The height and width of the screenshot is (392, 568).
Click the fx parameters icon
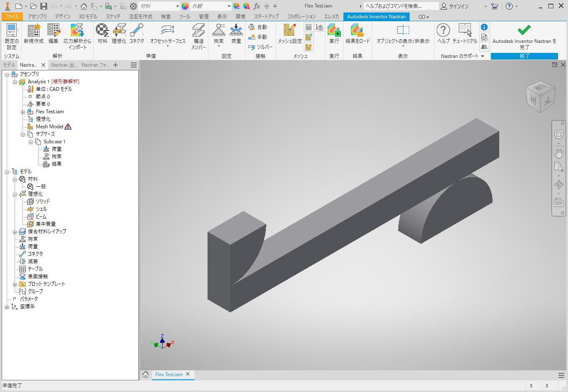point(257,6)
